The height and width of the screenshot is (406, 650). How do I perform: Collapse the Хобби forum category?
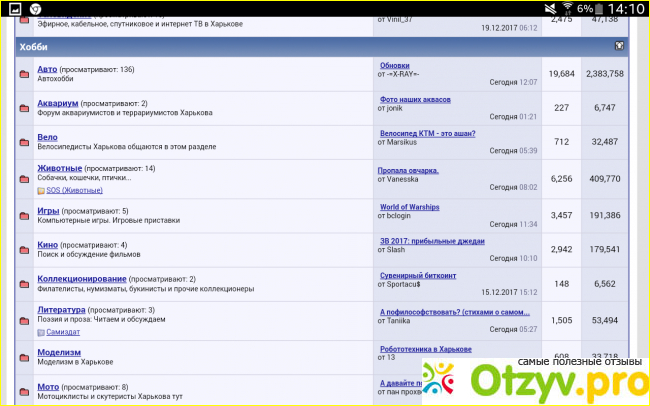pyautogui.click(x=619, y=46)
